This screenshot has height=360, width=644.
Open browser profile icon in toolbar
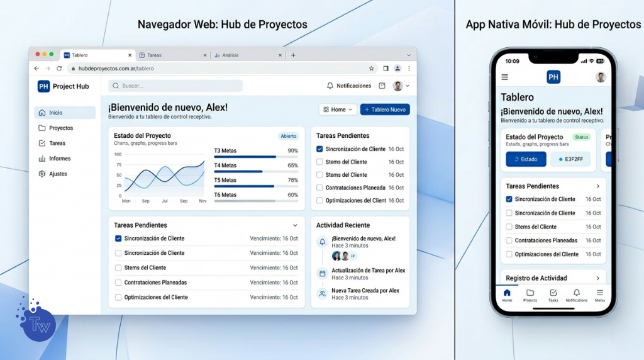397,68
